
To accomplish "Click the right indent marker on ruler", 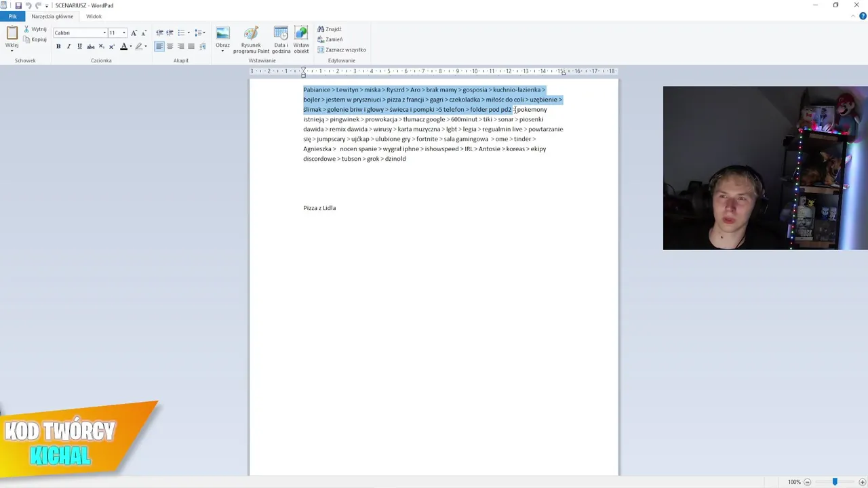I will (564, 73).
